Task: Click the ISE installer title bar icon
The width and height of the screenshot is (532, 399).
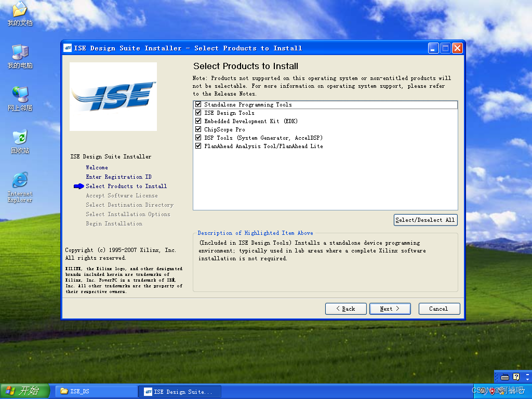Action: [68, 48]
